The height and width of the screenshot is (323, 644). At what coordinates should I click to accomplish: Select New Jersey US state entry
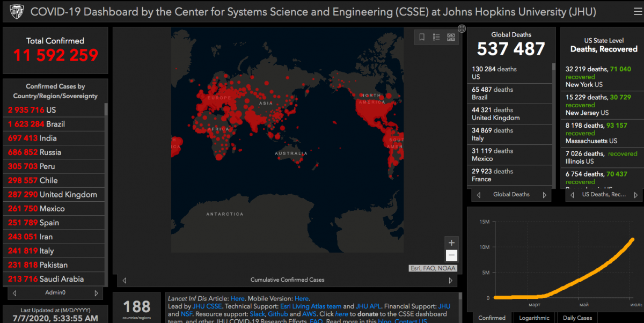click(x=602, y=105)
